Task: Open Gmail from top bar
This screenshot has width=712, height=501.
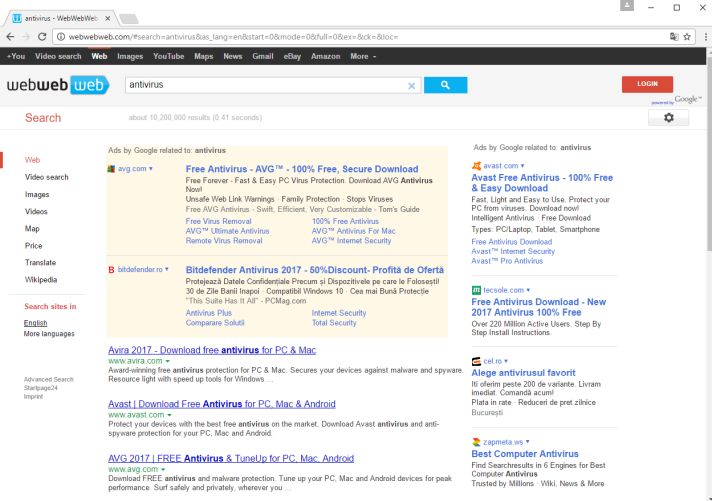Action: tap(263, 56)
